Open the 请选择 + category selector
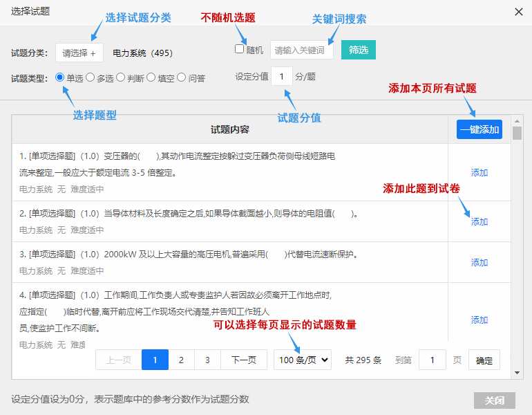 click(79, 53)
